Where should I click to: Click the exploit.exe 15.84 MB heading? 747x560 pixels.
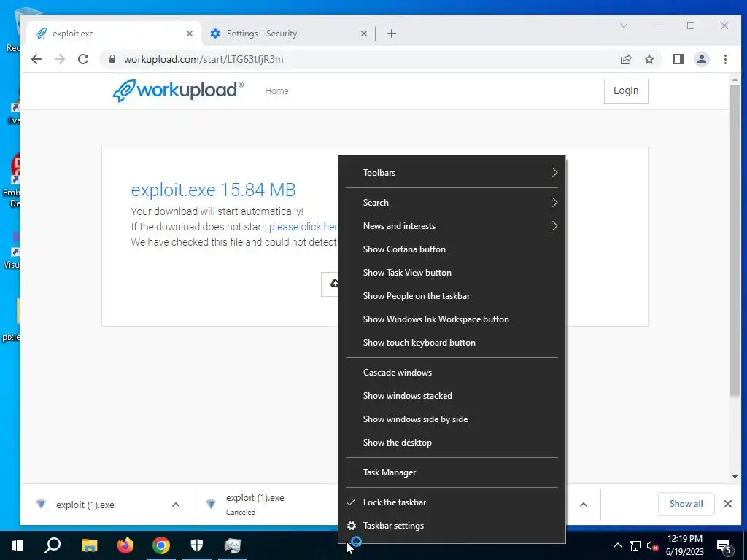point(214,190)
